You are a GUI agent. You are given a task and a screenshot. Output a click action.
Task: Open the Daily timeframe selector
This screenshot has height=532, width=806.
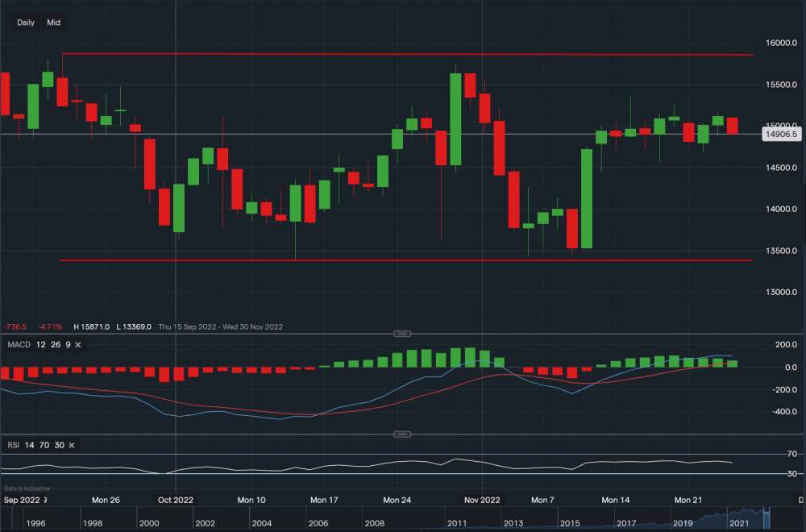(x=26, y=23)
